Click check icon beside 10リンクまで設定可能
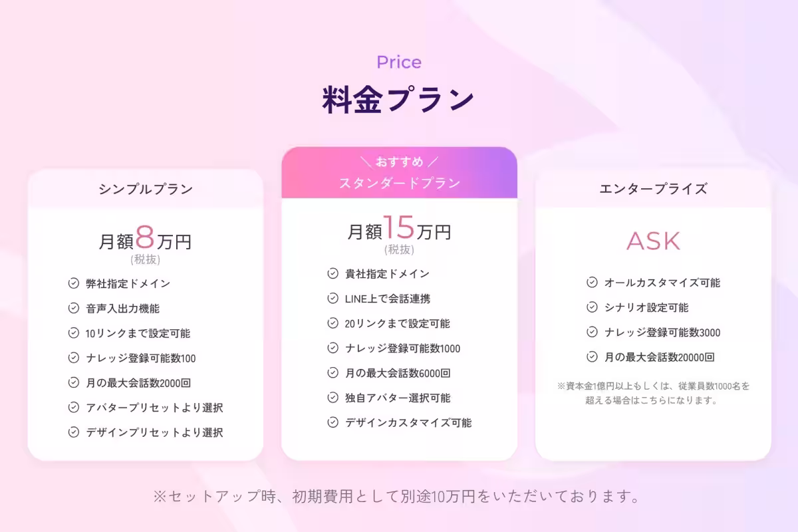798x532 pixels. click(74, 333)
